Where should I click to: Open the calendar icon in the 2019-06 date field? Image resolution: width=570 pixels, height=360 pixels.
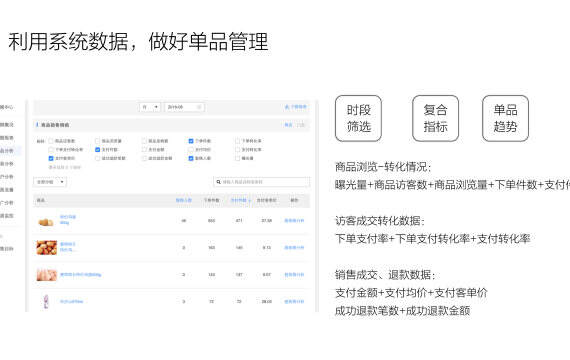[199, 107]
